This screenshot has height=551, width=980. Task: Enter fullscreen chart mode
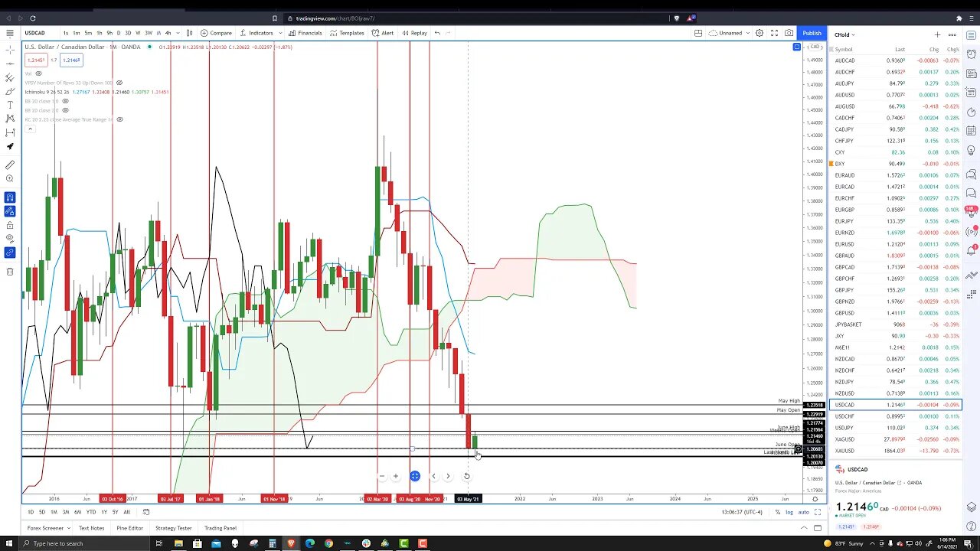[774, 33]
